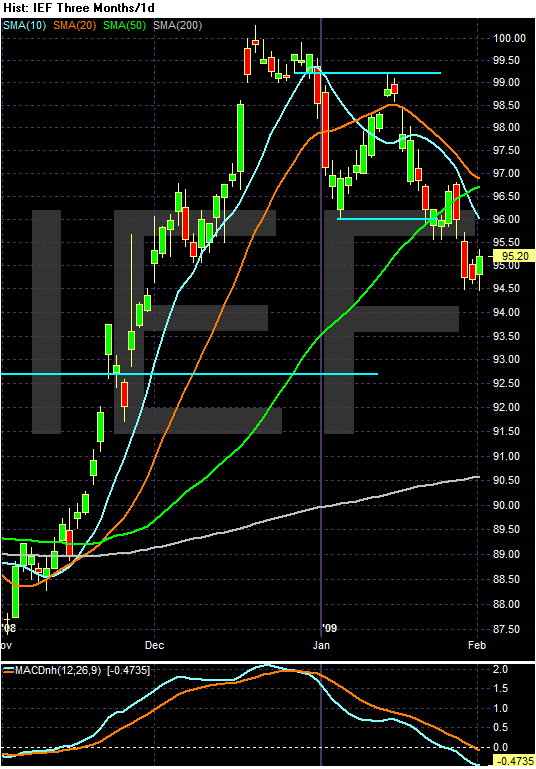Select the SMA(50) legend label
Screen dimensions: 536x769
pyautogui.click(x=125, y=26)
